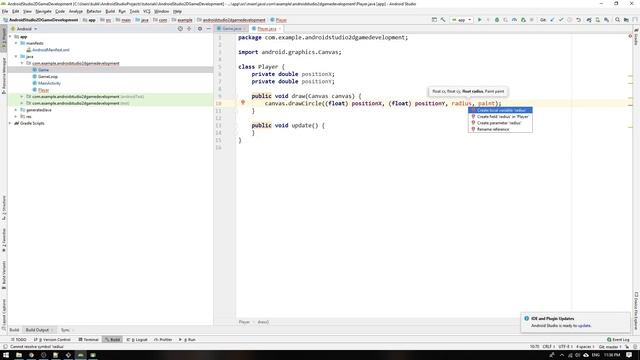Image resolution: width=640 pixels, height=360 pixels.
Task: Click the Stop app square icon
Action: pyautogui.click(x=531, y=20)
